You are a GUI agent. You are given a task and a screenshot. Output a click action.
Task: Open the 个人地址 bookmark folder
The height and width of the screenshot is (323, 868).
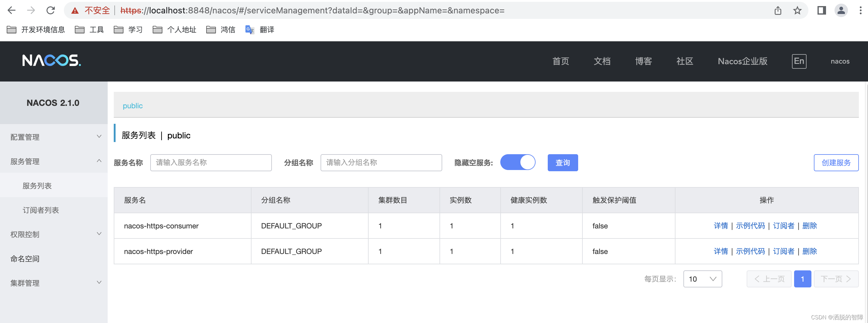(174, 30)
